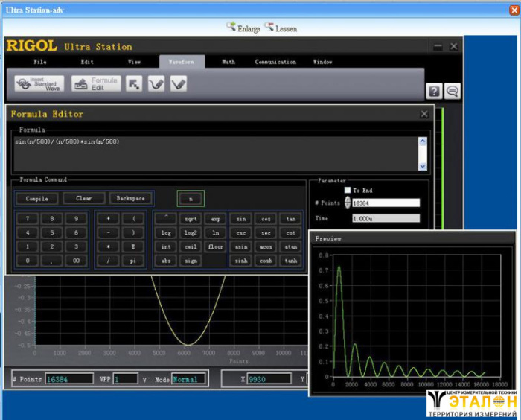Screen dimensions: 521x420
Task: Close the Formula Editor dialog
Action: pos(424,114)
